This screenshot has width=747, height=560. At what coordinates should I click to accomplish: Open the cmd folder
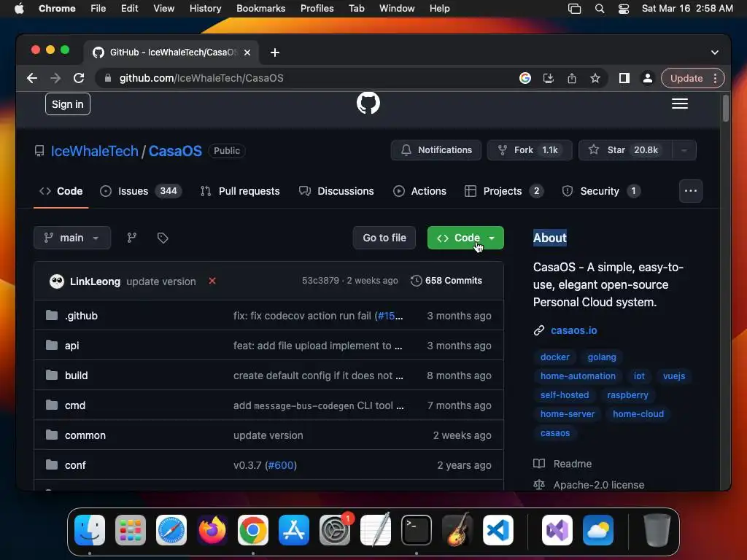pos(75,405)
